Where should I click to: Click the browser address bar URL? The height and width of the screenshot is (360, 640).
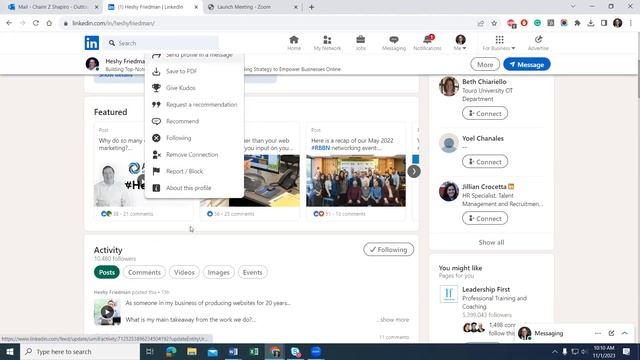pos(113,23)
